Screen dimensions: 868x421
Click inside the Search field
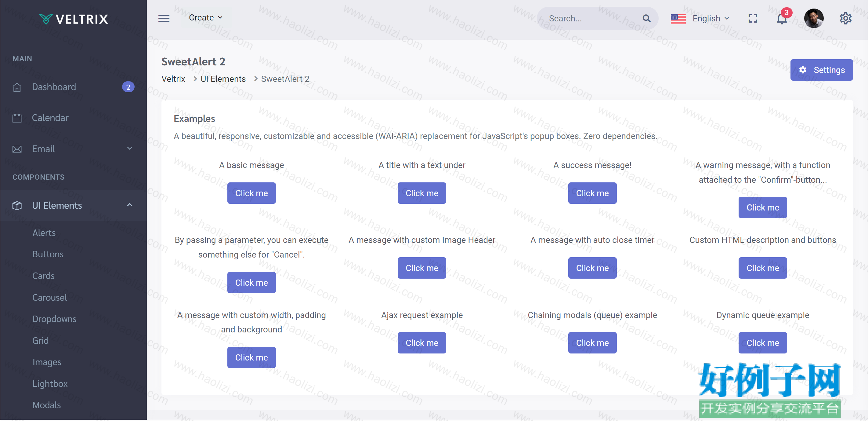[598, 19]
